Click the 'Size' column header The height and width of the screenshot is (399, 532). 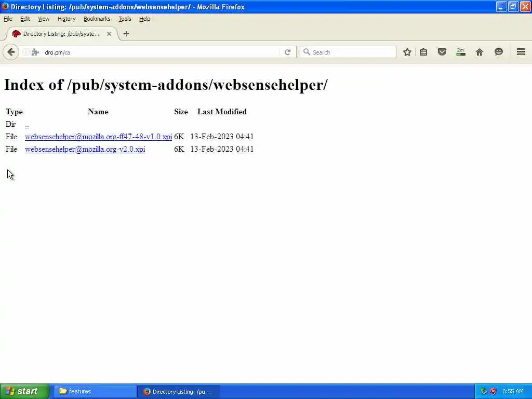click(181, 112)
